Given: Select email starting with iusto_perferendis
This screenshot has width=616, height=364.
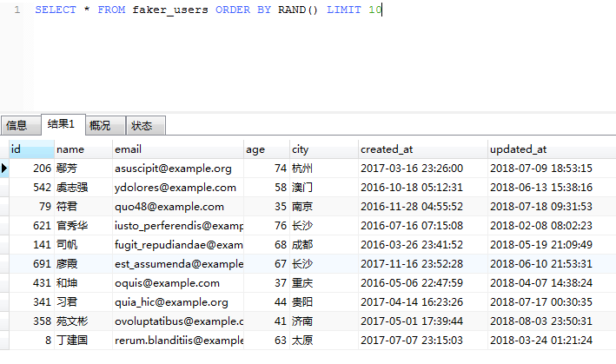Looking at the screenshot, I should tap(178, 226).
